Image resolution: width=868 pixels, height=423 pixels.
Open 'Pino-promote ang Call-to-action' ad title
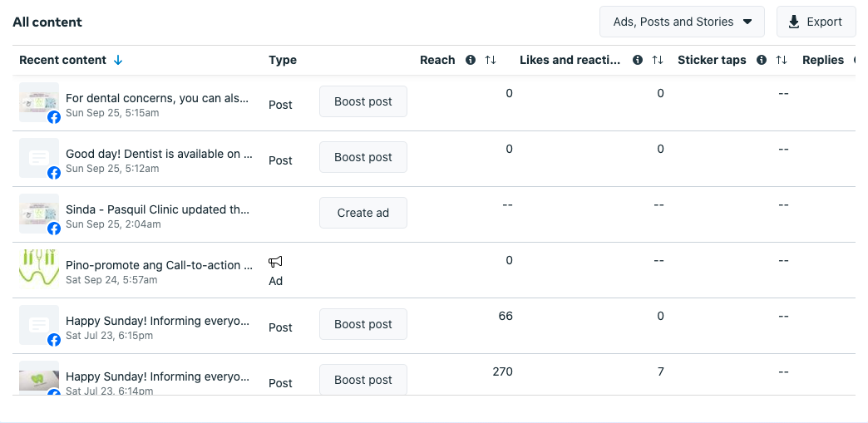[x=159, y=265]
